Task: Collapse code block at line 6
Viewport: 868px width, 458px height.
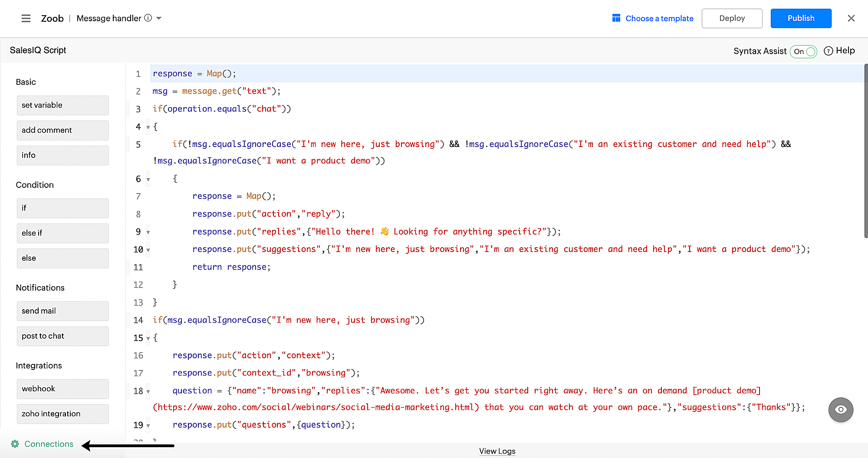Action: click(x=148, y=179)
